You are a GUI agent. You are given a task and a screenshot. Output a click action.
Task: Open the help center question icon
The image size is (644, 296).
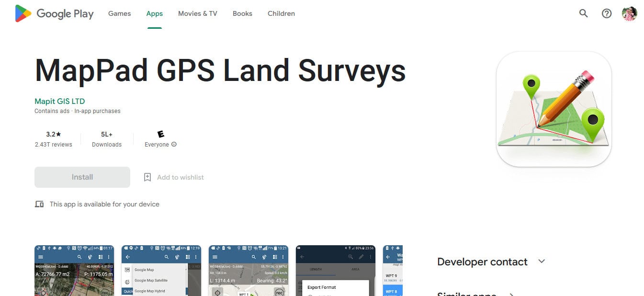click(x=607, y=13)
